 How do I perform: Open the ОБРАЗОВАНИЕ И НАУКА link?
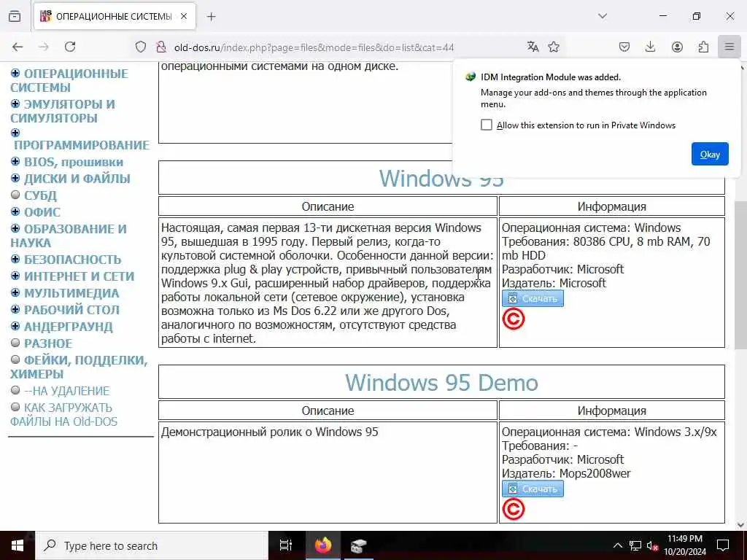pos(69,236)
